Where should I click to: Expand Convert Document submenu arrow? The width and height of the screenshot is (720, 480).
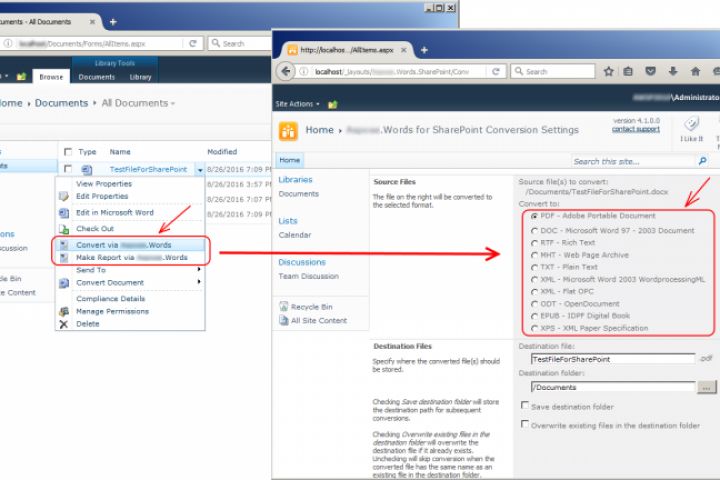(199, 281)
